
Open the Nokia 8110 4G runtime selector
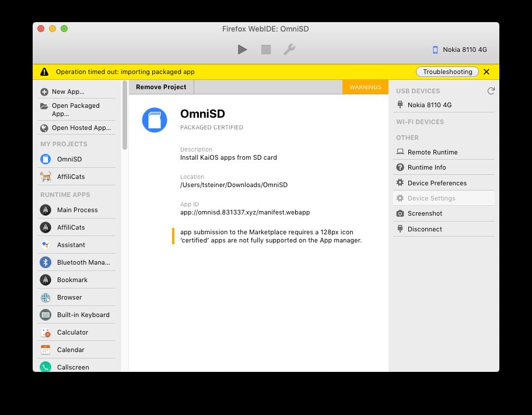click(459, 50)
